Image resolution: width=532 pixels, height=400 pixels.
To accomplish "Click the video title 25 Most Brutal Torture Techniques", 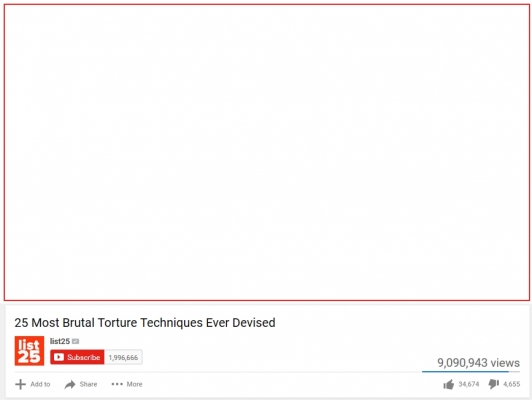I will point(145,323).
